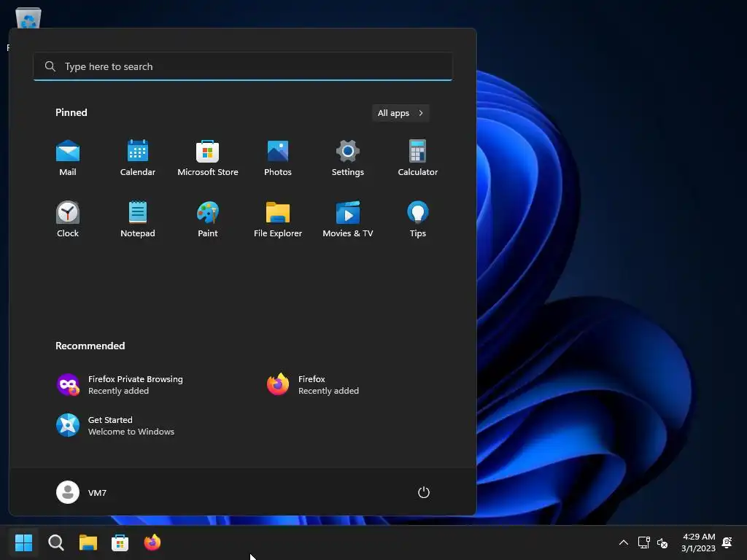The height and width of the screenshot is (560, 747).
Task: Open the Paint app
Action: [x=208, y=219]
